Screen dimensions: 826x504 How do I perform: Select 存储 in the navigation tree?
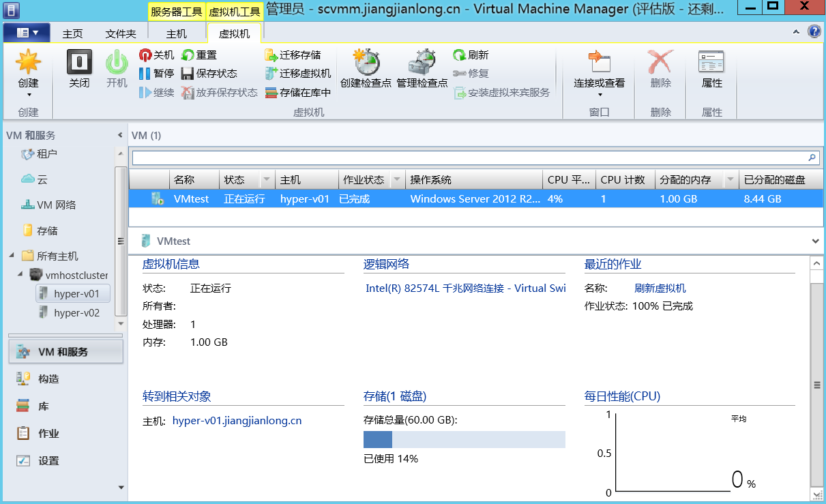coord(40,231)
